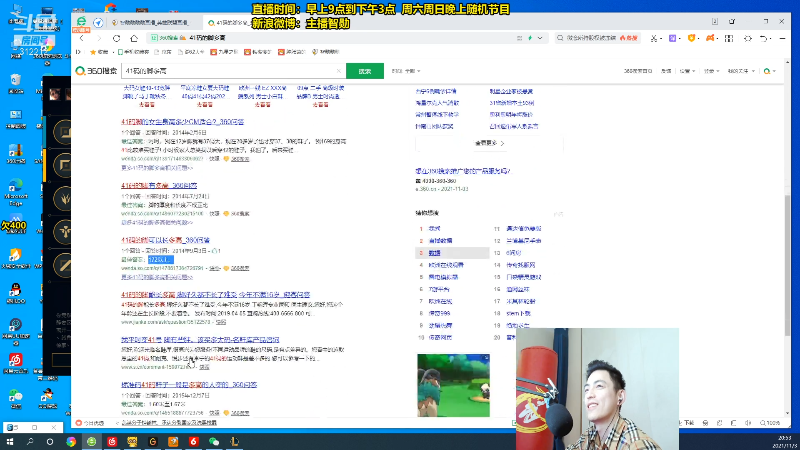Click the claw icon in League client sidebar

pos(64,198)
